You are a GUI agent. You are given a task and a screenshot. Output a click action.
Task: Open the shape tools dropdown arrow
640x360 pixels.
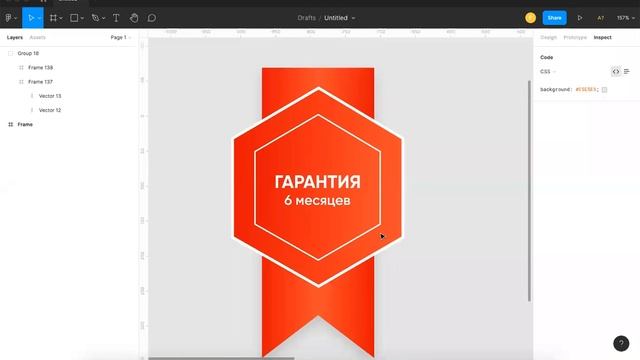tap(82, 18)
